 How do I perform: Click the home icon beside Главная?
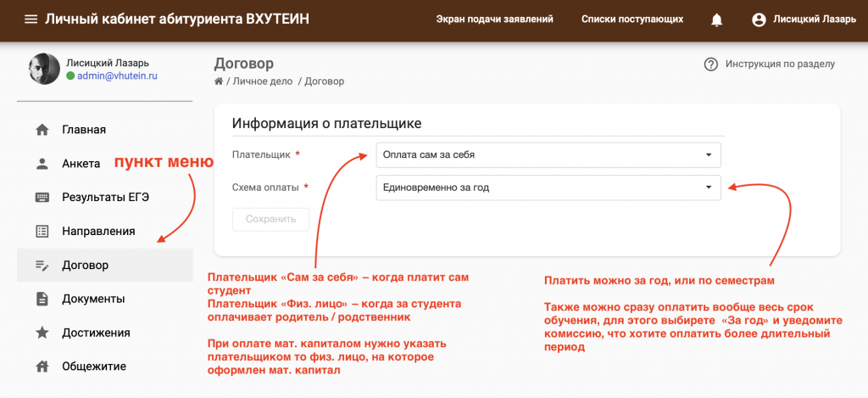click(42, 131)
